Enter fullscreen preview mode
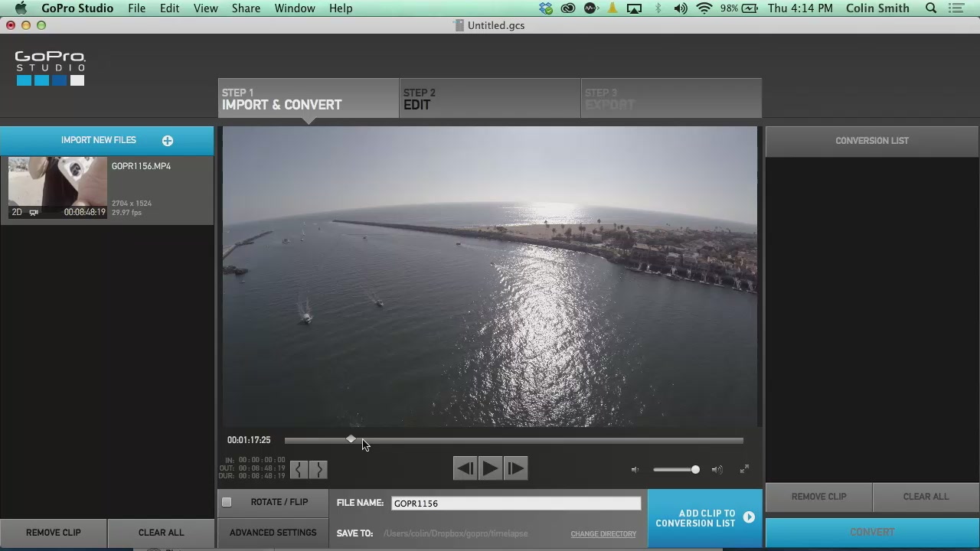 744,469
